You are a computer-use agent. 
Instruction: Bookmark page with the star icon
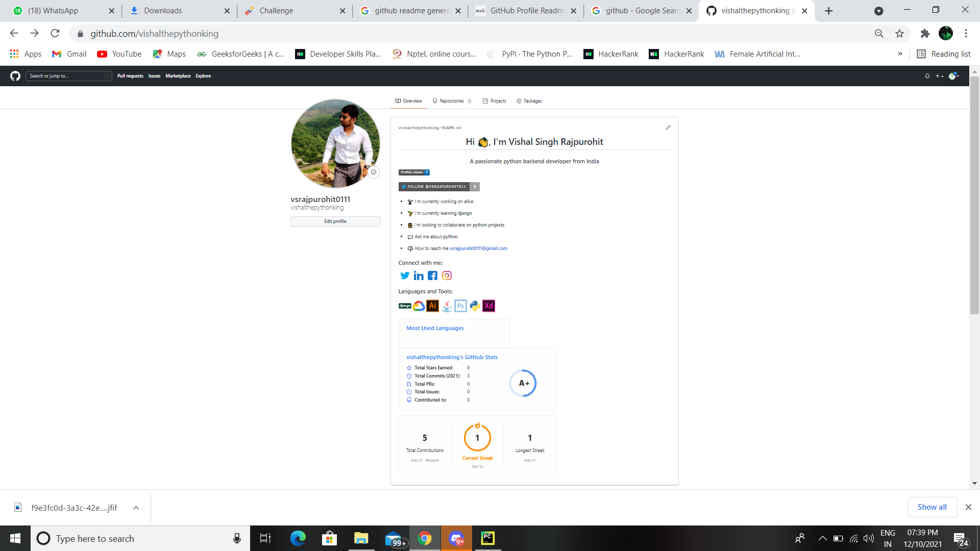(899, 34)
